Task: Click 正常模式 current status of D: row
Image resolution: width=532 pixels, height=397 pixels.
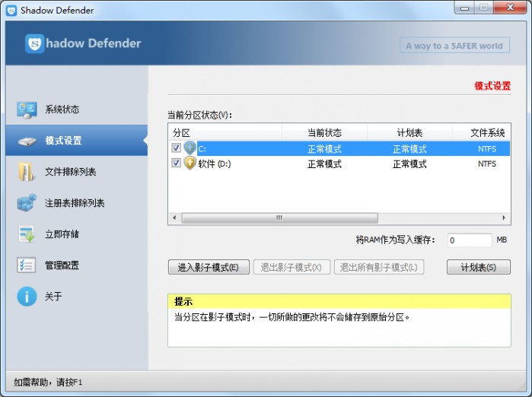Action: (x=324, y=164)
